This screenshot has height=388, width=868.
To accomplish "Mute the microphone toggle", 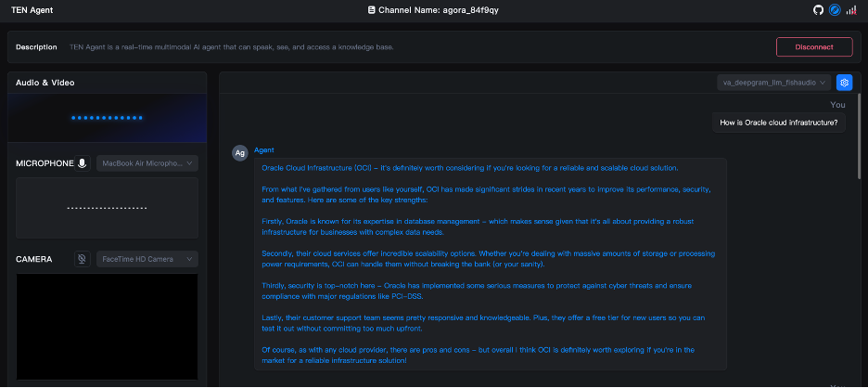I will pos(83,163).
